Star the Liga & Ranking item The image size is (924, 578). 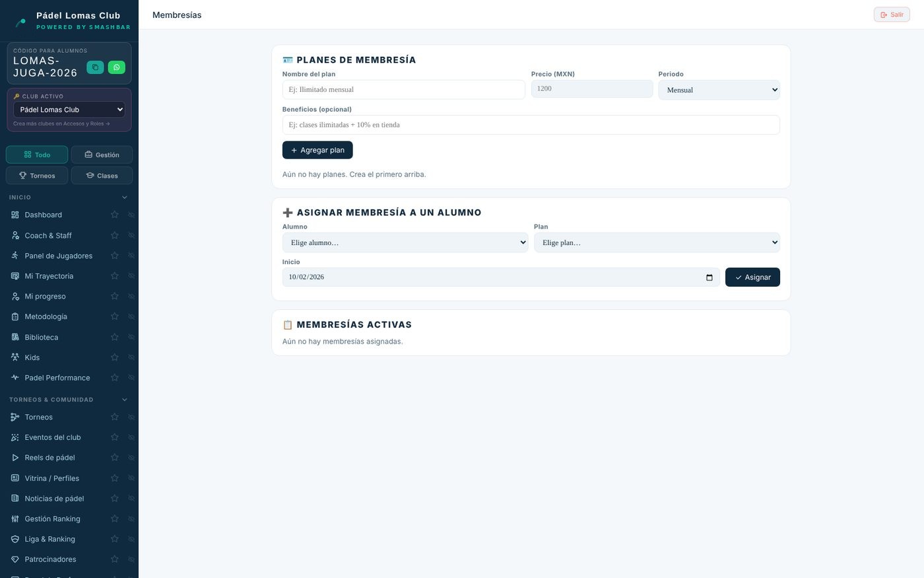115,539
